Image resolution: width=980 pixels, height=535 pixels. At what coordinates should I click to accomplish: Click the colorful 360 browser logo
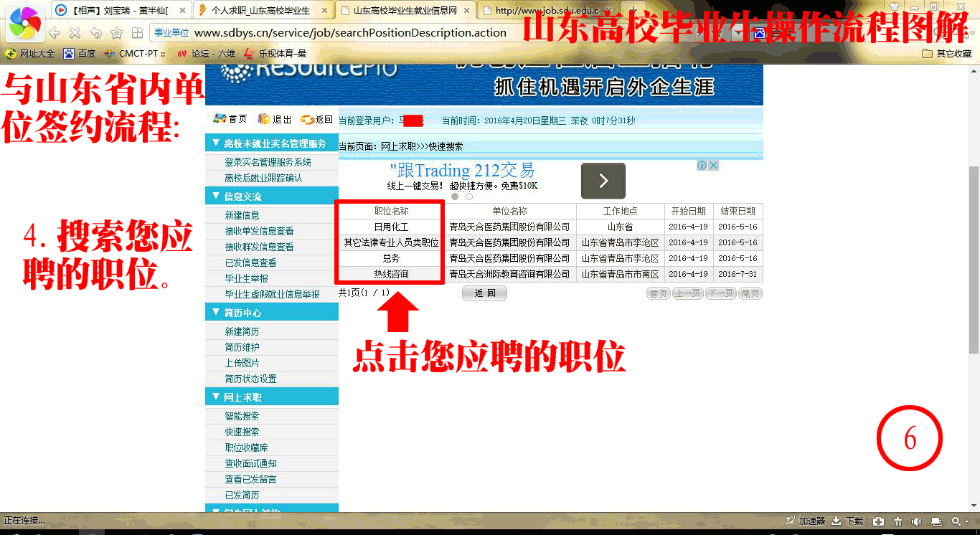25,22
